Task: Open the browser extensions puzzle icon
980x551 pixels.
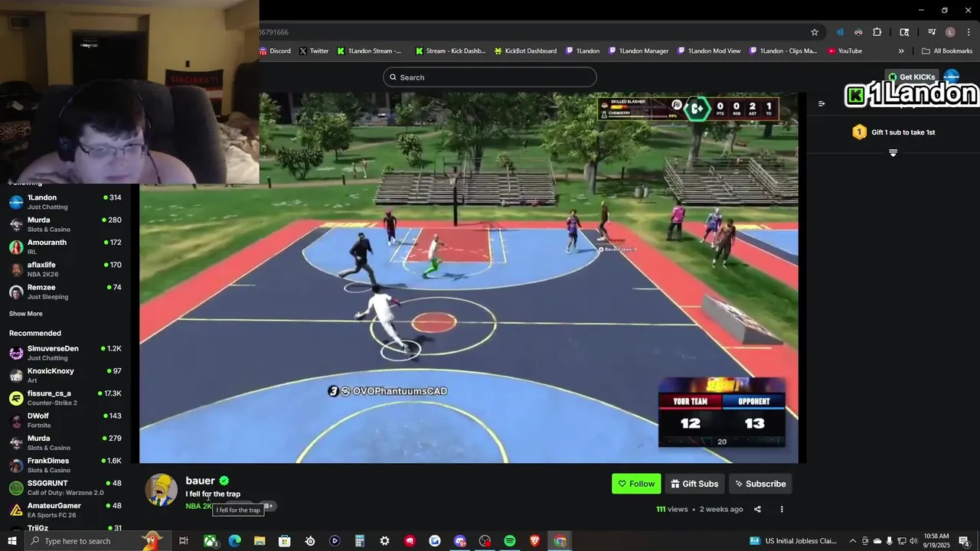Action: tap(877, 32)
